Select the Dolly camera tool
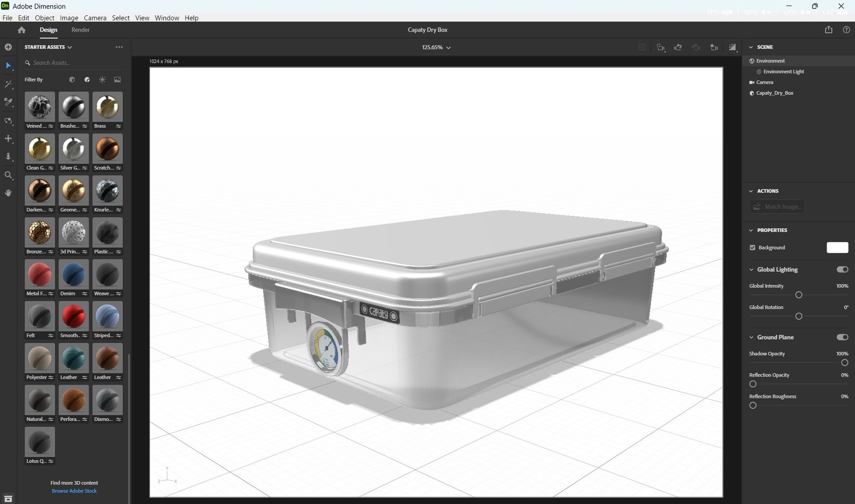Screen dimensions: 855x504 [8, 156]
